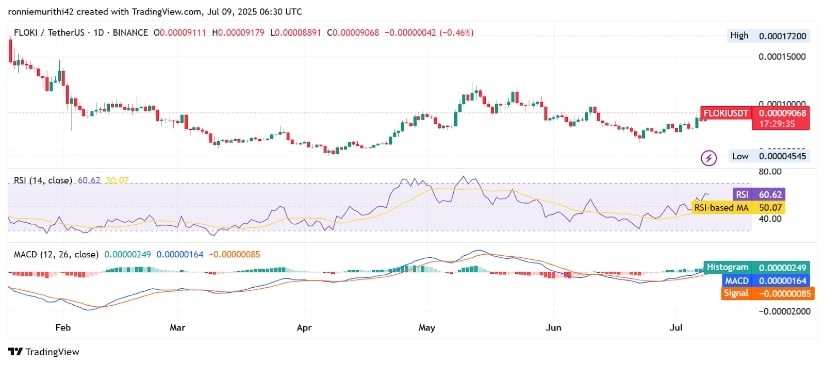
Task: Click the 0.00015000 price axis value
Action: pyautogui.click(x=783, y=56)
